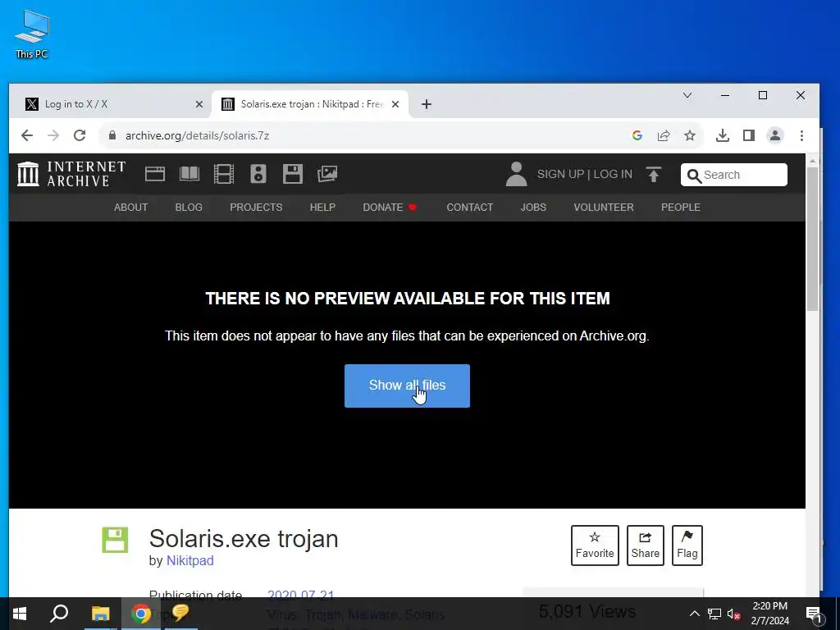Screen dimensions: 840x630
Task: Click the LOG IN link
Action: click(613, 174)
